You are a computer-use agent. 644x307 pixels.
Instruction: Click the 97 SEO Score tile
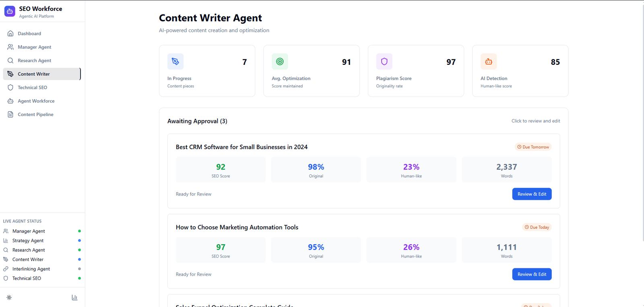221,250
